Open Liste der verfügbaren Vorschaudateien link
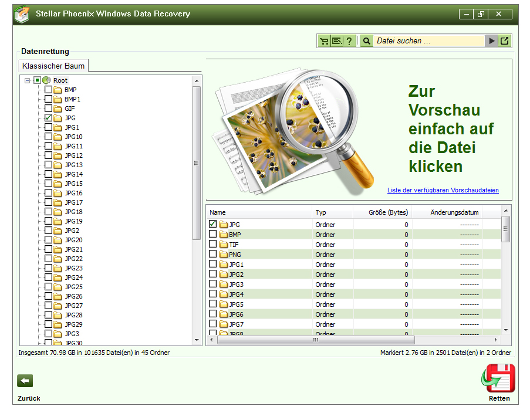The height and width of the screenshot is (420, 530). click(x=443, y=190)
